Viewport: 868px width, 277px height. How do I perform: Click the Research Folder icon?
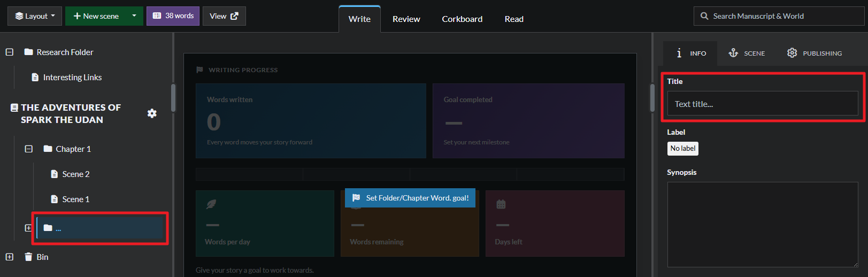click(29, 52)
